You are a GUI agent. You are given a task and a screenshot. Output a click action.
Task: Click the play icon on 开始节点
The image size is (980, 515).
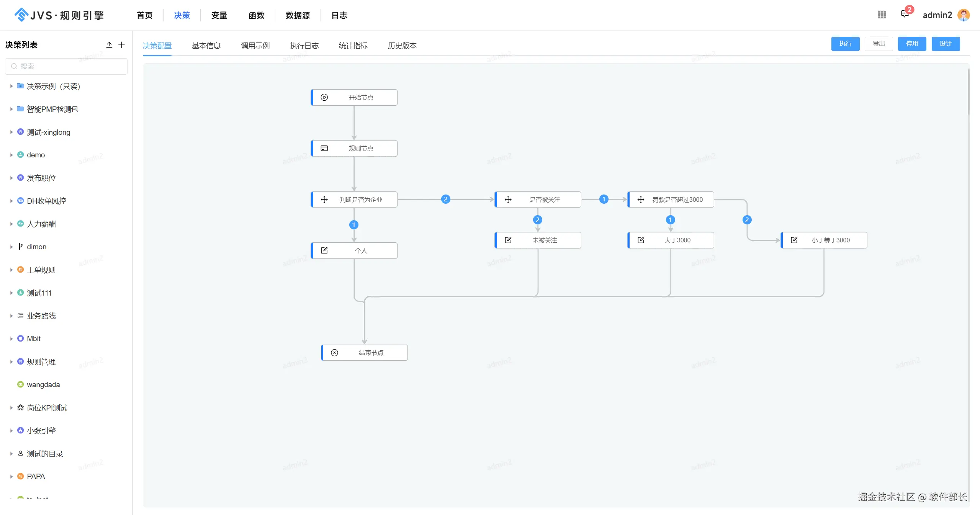pos(324,97)
